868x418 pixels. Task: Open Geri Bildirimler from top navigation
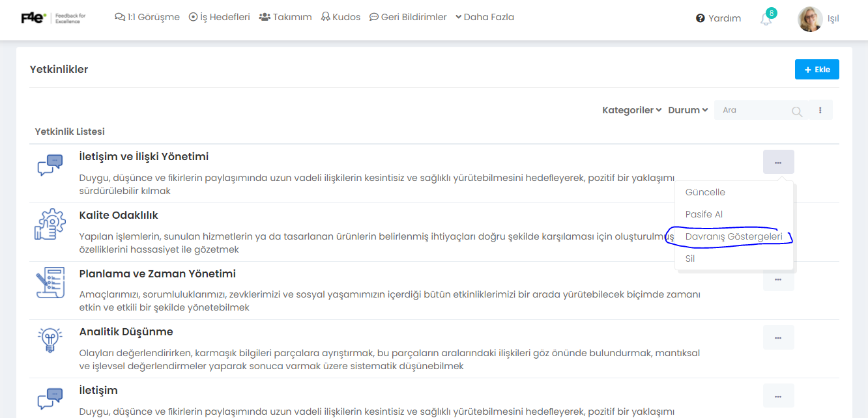[408, 18]
